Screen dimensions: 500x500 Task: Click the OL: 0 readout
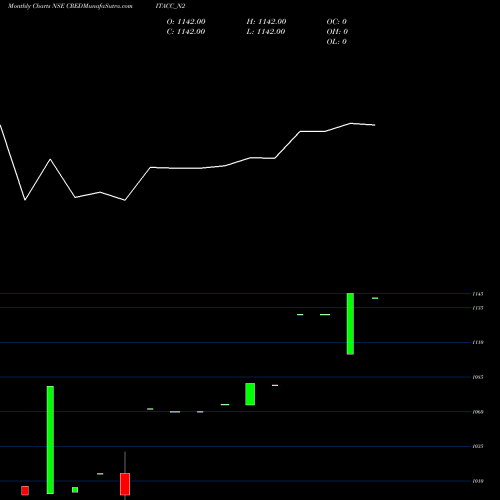(337, 42)
